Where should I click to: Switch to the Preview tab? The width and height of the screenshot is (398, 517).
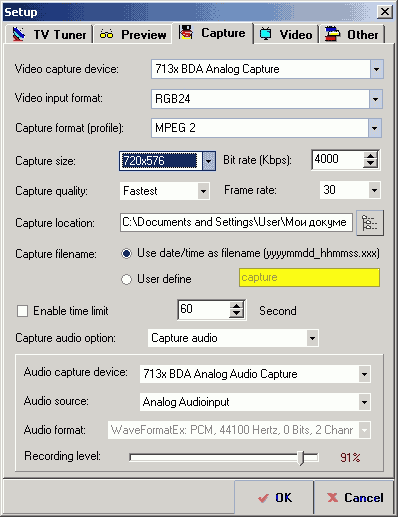pos(133,34)
